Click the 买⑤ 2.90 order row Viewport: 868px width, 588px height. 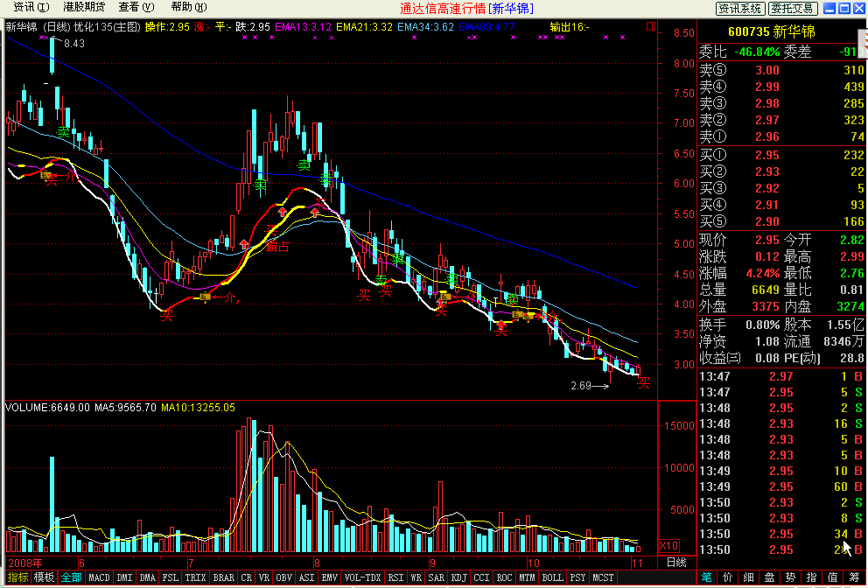pyautogui.click(x=781, y=221)
